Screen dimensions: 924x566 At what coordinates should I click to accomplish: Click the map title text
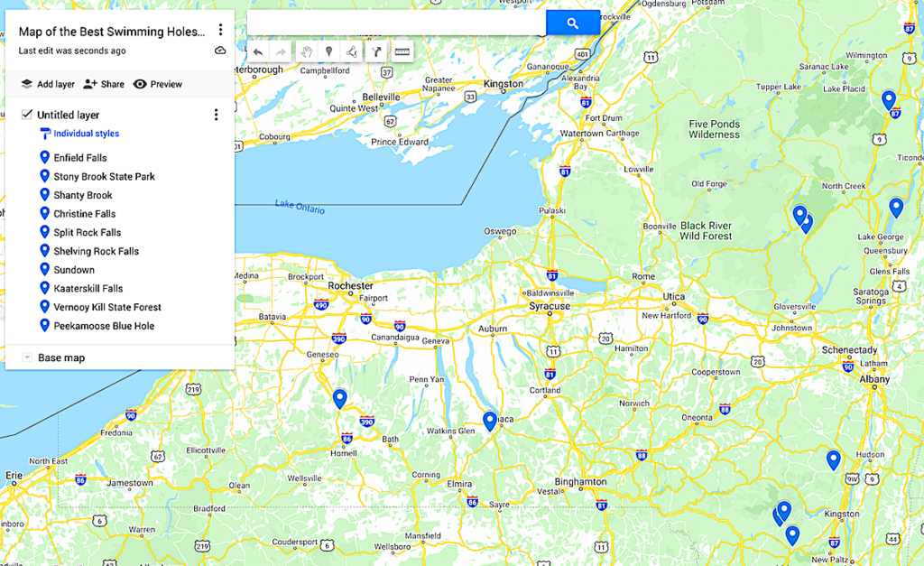coord(112,32)
